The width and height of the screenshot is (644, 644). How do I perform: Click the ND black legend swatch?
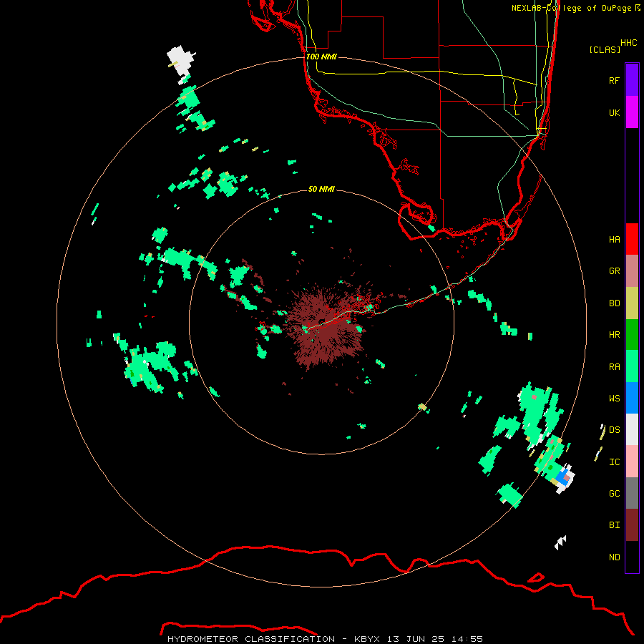632,557
